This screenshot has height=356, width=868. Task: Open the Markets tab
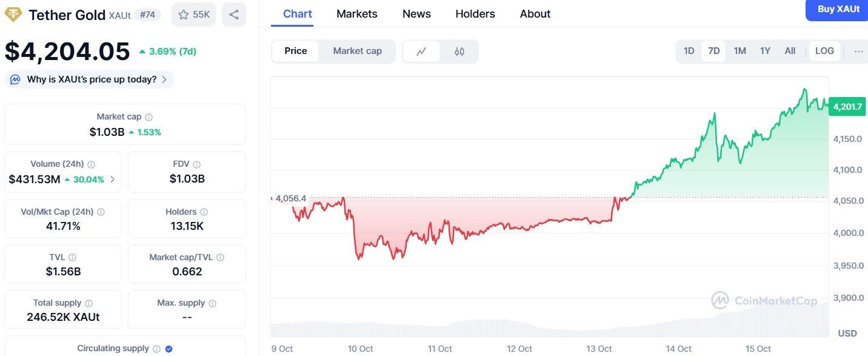tap(357, 14)
